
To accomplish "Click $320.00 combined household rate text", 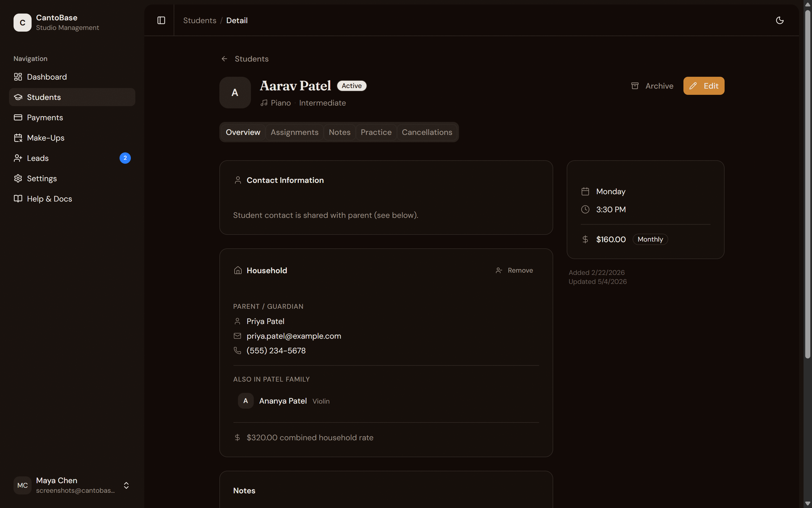I will (x=310, y=437).
